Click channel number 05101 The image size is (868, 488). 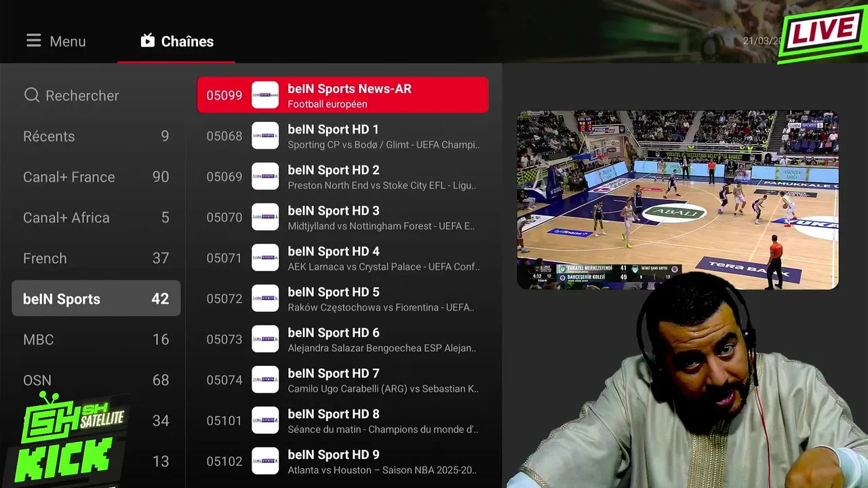click(224, 421)
